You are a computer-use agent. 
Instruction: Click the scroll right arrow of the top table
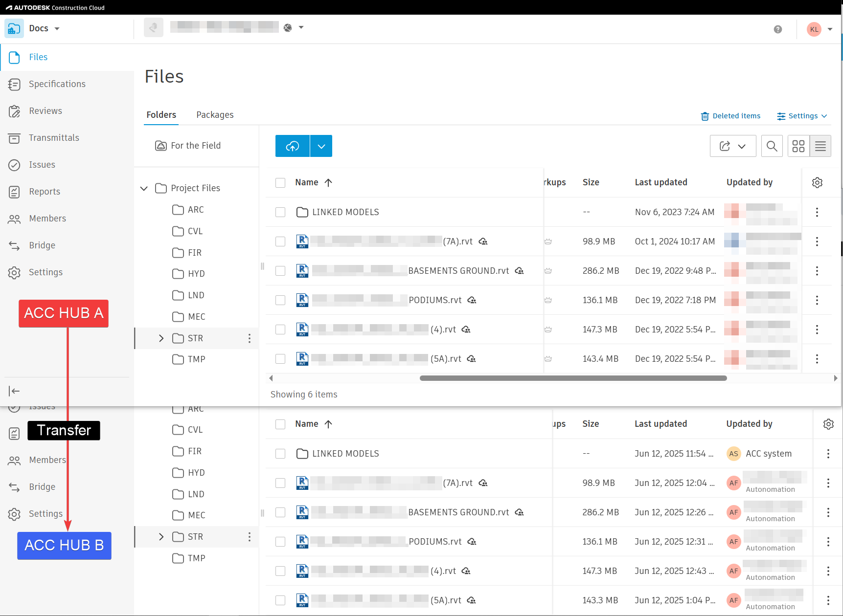835,378
